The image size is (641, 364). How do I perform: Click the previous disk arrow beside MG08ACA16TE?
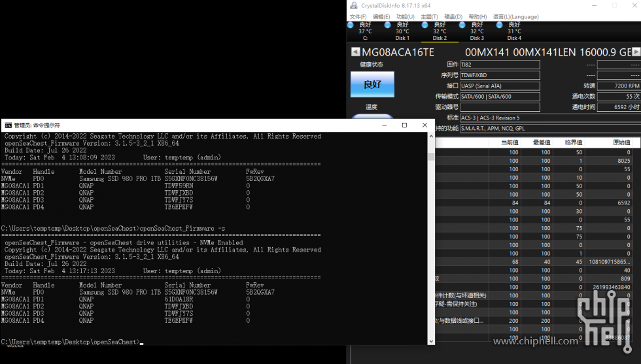pos(355,52)
